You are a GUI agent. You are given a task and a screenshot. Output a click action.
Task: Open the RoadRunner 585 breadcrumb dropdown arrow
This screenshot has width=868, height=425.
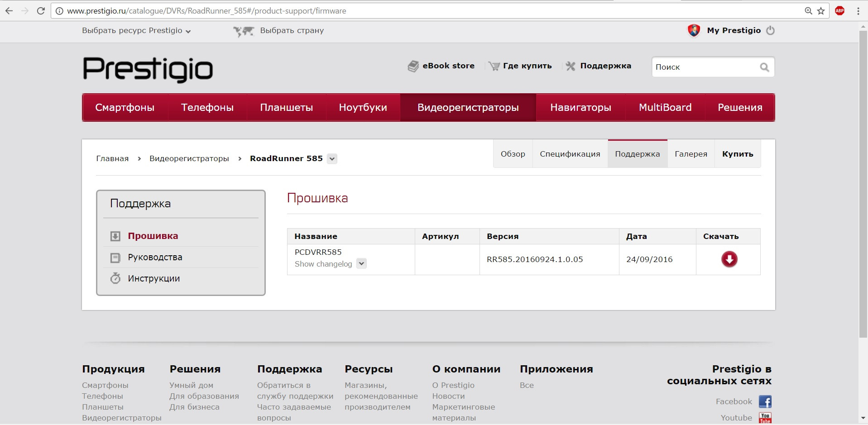coord(332,159)
